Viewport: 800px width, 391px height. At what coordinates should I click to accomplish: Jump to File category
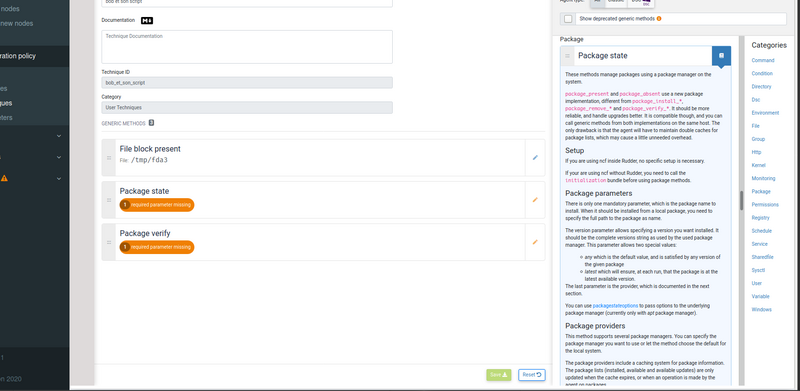pos(755,126)
